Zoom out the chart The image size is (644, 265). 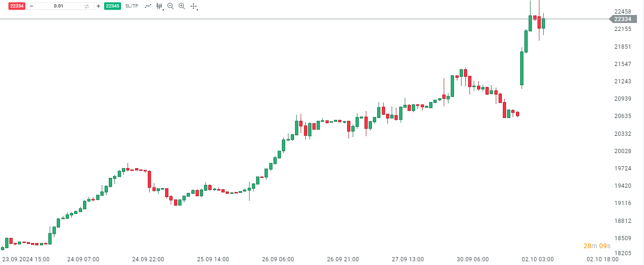(x=170, y=6)
